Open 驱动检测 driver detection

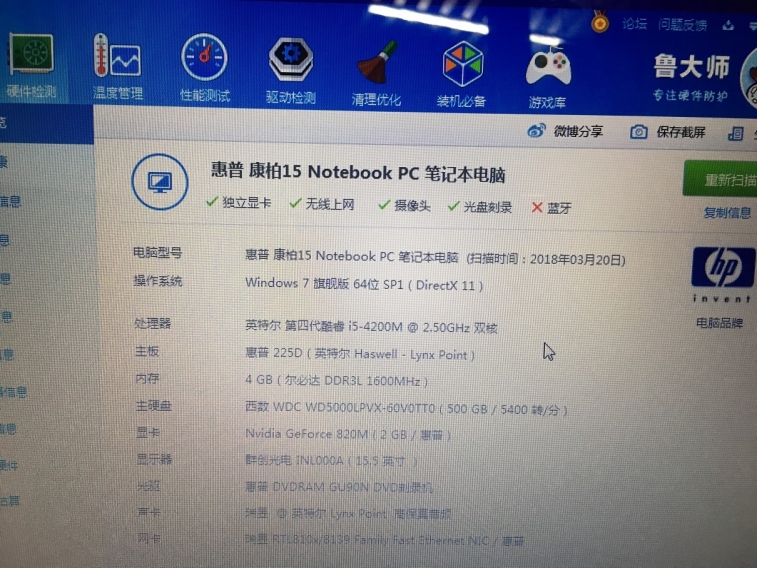[291, 70]
